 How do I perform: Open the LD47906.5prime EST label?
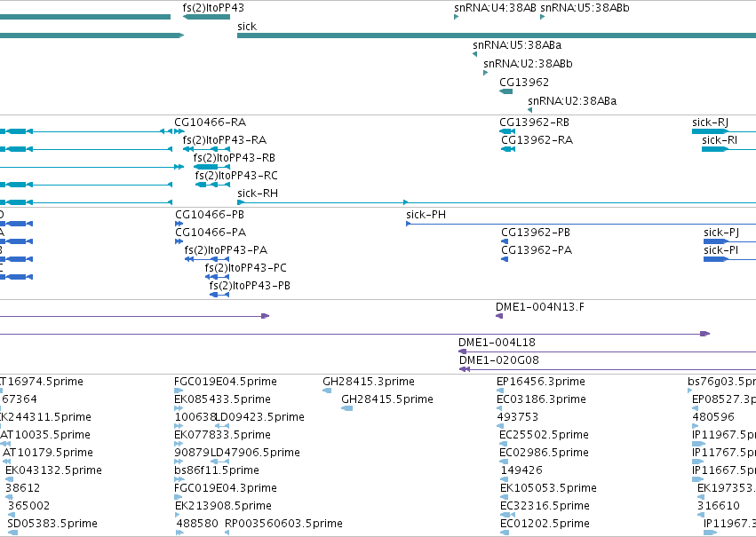coord(255,454)
